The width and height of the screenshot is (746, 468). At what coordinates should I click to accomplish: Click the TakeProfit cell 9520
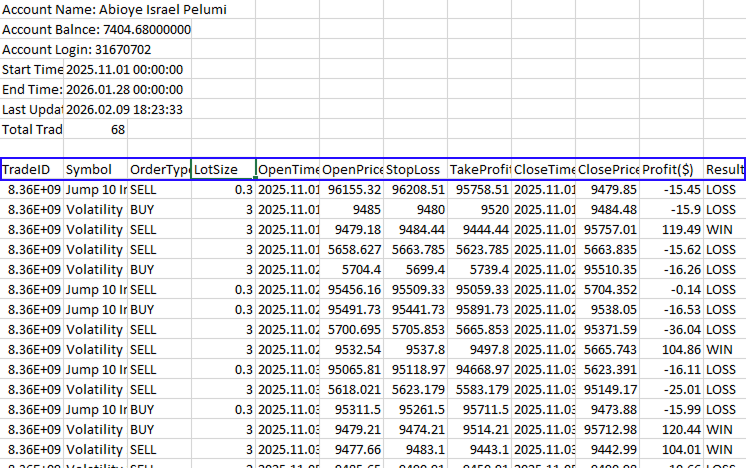click(479, 209)
